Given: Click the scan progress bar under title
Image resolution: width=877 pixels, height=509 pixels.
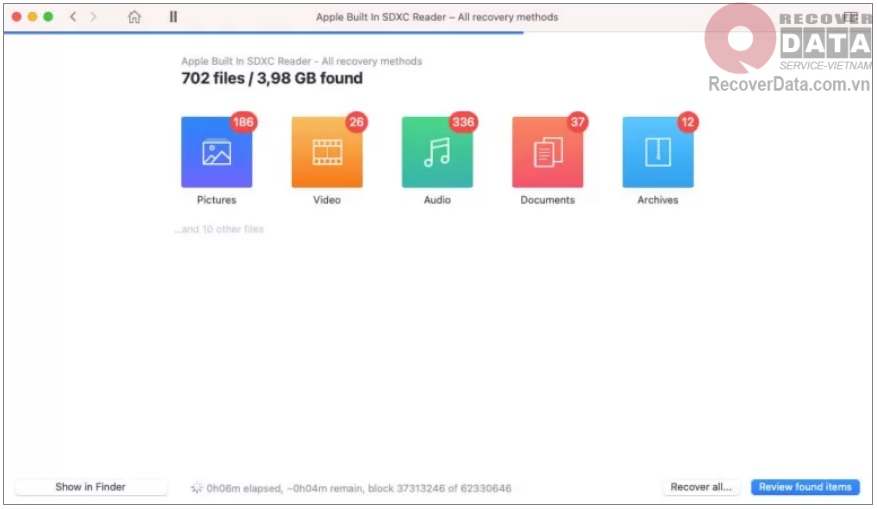Looking at the screenshot, I should pyautogui.click(x=263, y=32).
